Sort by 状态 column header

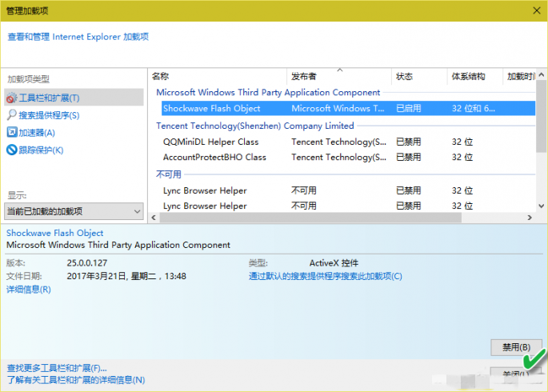point(419,76)
